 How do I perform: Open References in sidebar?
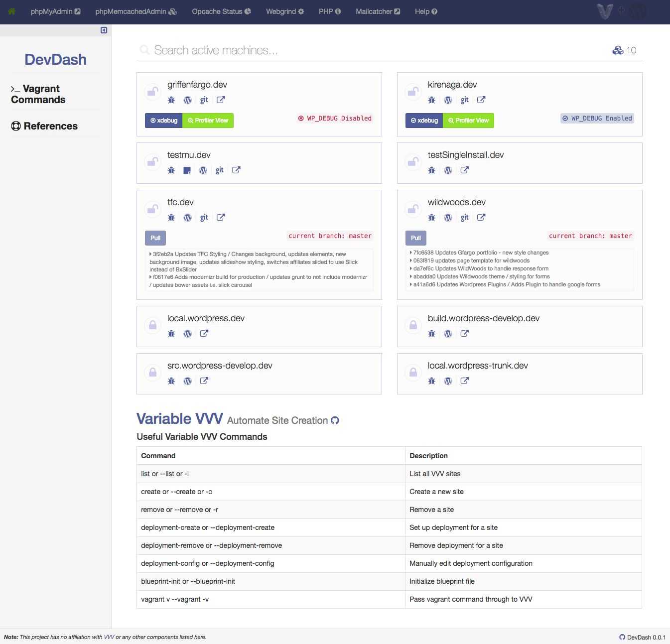(x=44, y=126)
